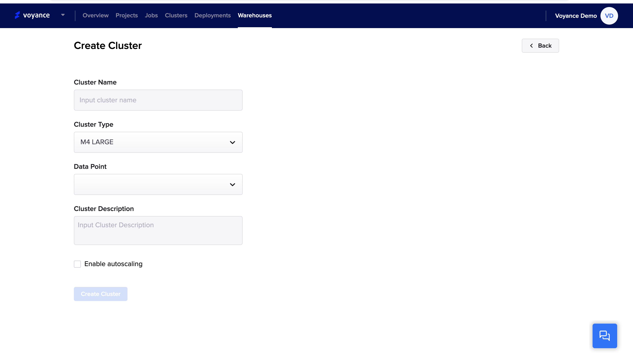Go to the Jobs tab
633x364 pixels.
(151, 16)
